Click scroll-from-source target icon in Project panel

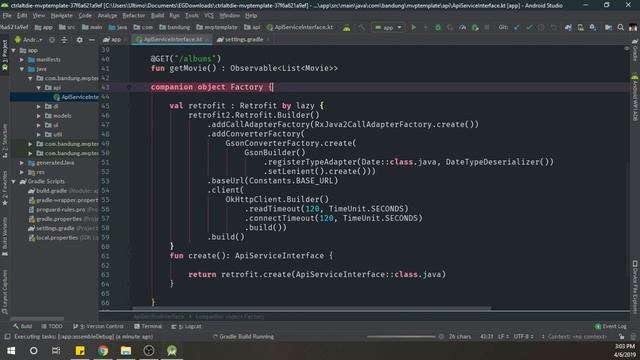point(52,40)
